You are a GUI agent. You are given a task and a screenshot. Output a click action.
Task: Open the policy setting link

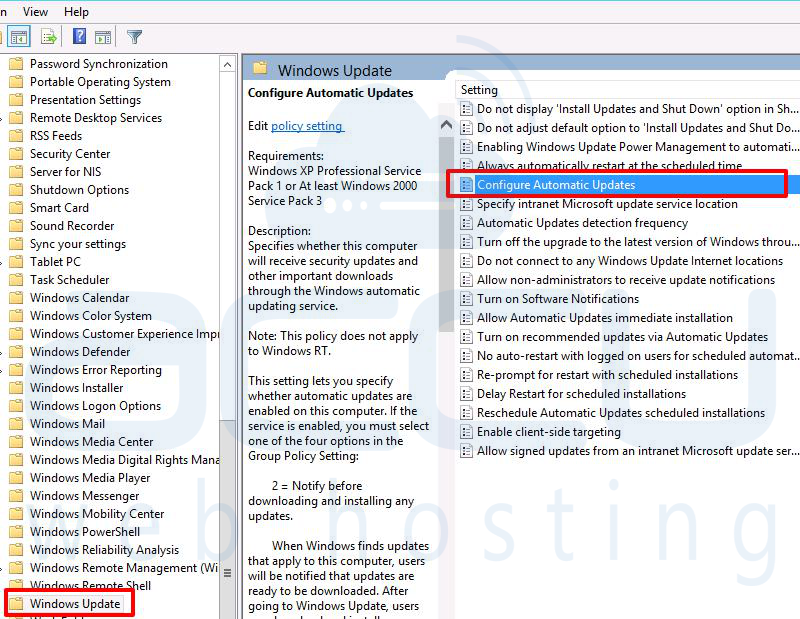click(307, 126)
